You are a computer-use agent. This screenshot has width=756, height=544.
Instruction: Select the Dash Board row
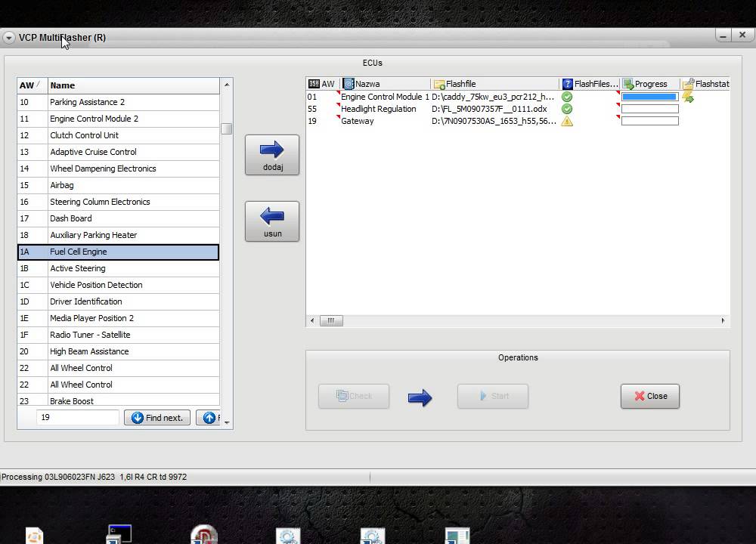coord(119,218)
